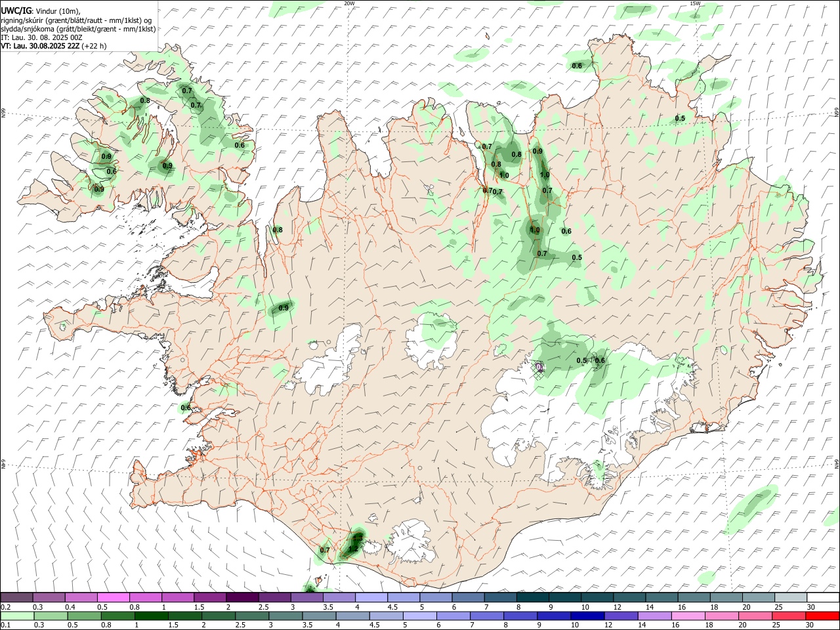
Task: Click the 'VT: Lau. 30.08.2025 22Z (+22 h)' line
Action: (54, 46)
